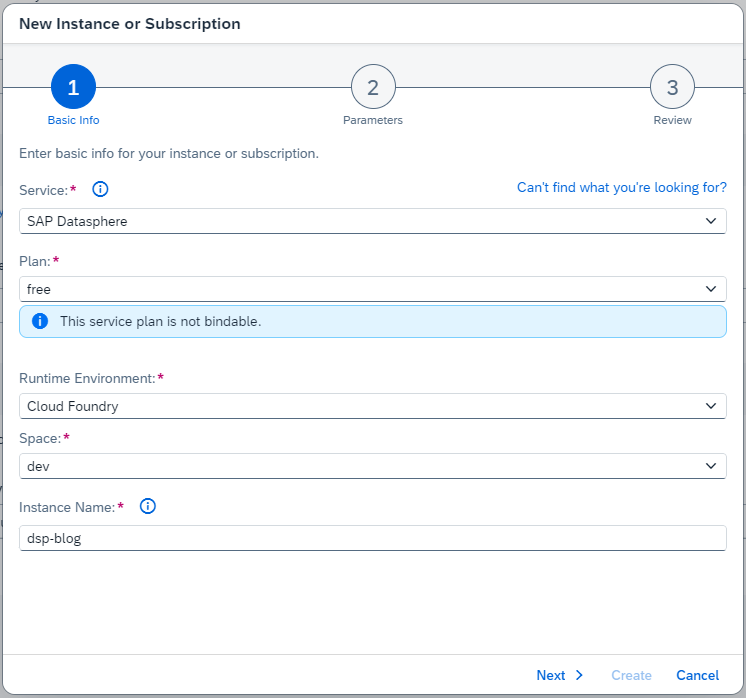Open the Service field info icon
The image size is (746, 698).
100,189
